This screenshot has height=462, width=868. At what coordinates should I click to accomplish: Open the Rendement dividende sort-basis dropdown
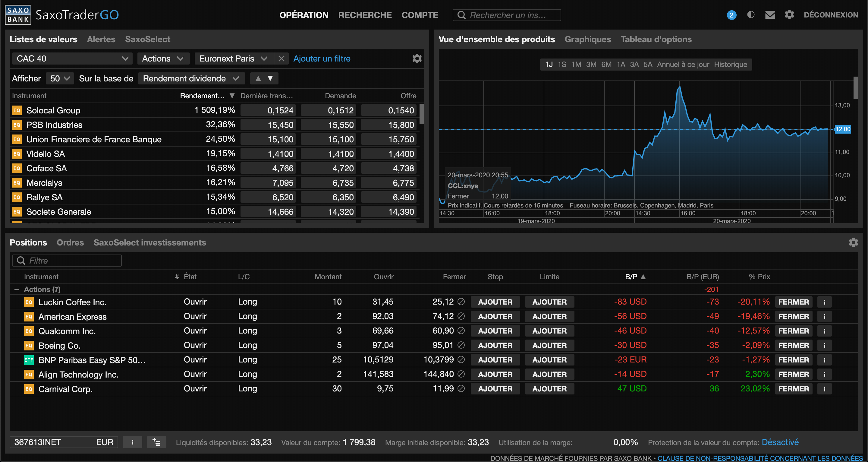point(191,79)
